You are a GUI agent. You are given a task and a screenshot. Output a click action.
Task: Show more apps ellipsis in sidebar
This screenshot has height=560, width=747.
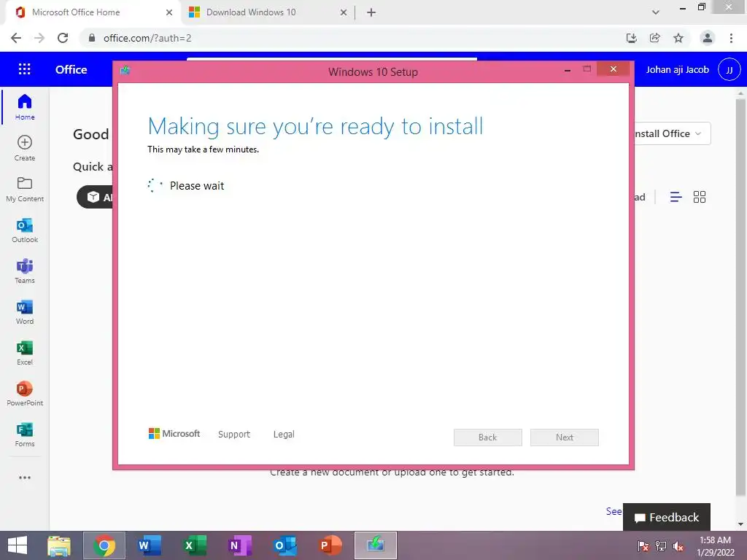coord(25,477)
